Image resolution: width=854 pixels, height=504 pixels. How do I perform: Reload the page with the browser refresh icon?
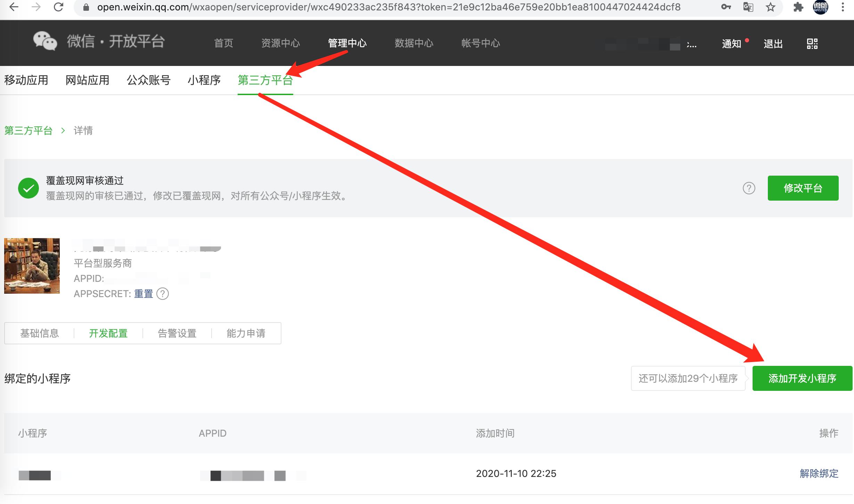tap(58, 7)
